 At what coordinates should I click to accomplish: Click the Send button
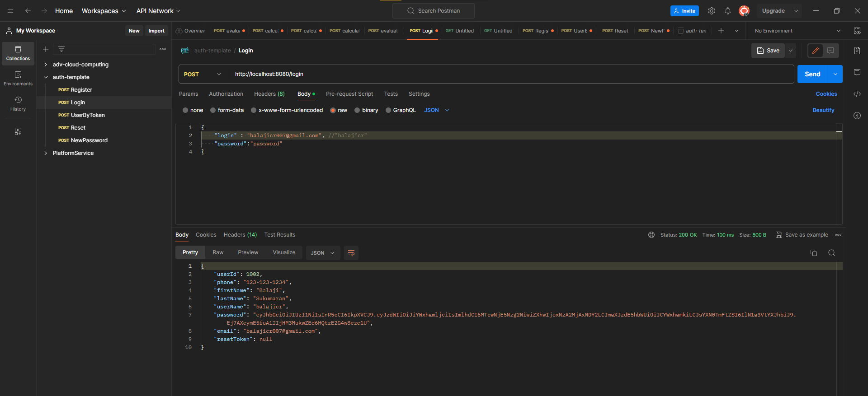pyautogui.click(x=812, y=74)
